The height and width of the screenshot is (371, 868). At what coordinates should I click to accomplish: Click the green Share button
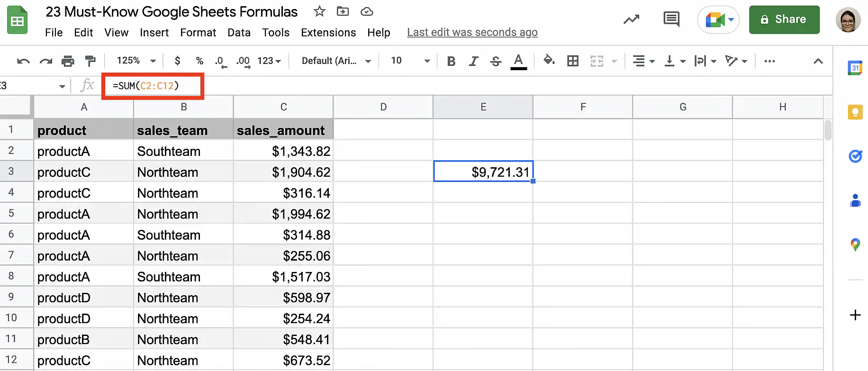click(784, 19)
